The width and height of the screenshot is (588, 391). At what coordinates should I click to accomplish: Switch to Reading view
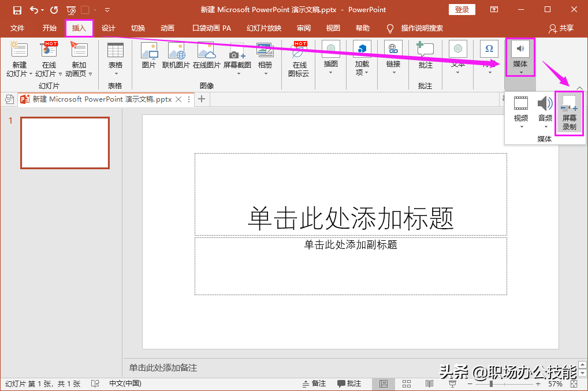(429, 384)
